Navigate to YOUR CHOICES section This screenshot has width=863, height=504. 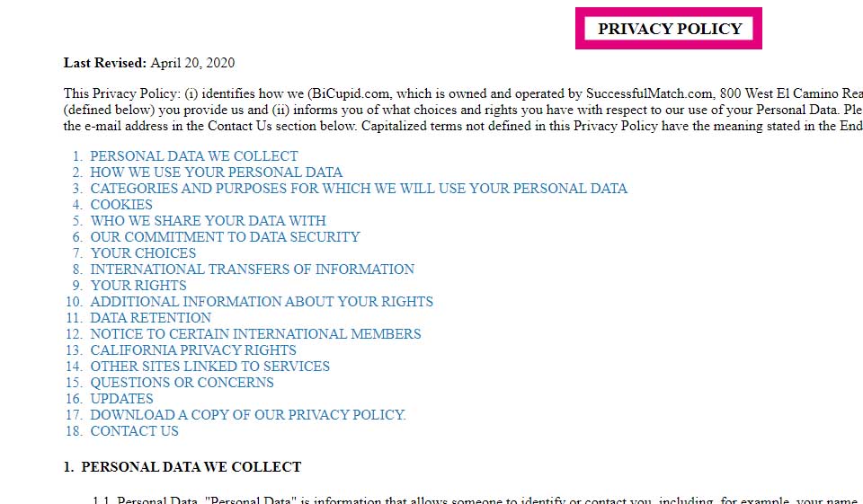click(x=143, y=253)
